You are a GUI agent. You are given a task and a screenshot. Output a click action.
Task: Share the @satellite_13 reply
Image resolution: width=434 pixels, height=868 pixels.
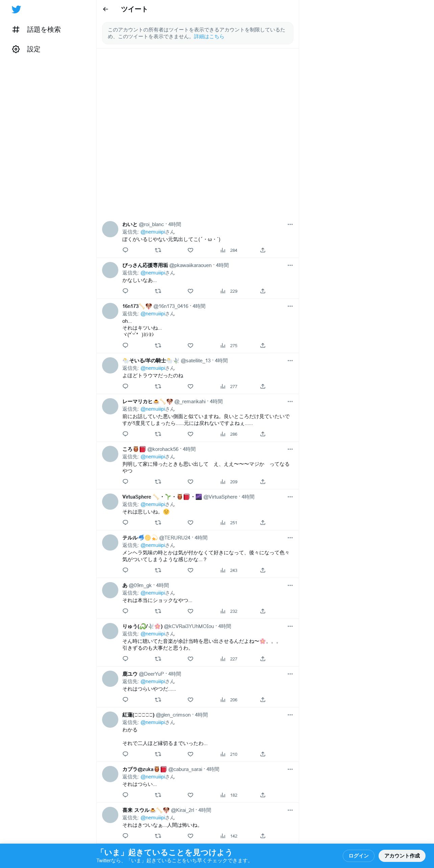pos(263,386)
